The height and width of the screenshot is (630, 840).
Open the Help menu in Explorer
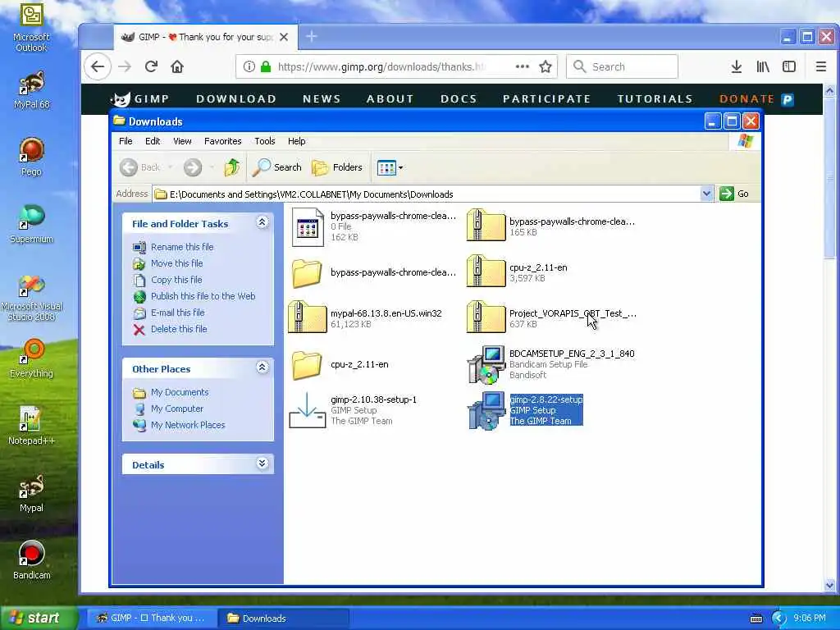[296, 141]
